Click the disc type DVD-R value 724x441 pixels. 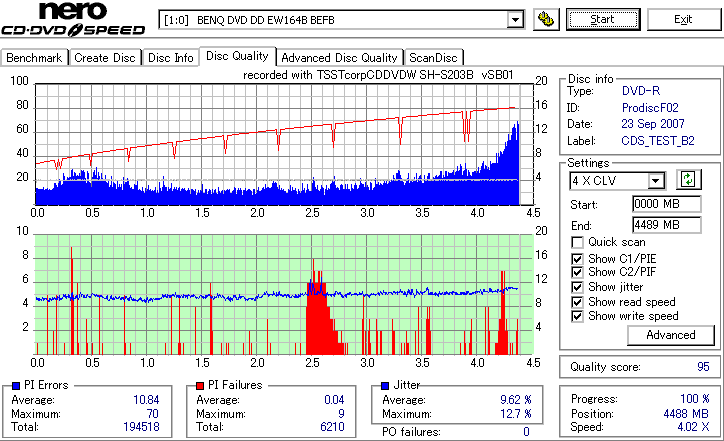tap(641, 91)
